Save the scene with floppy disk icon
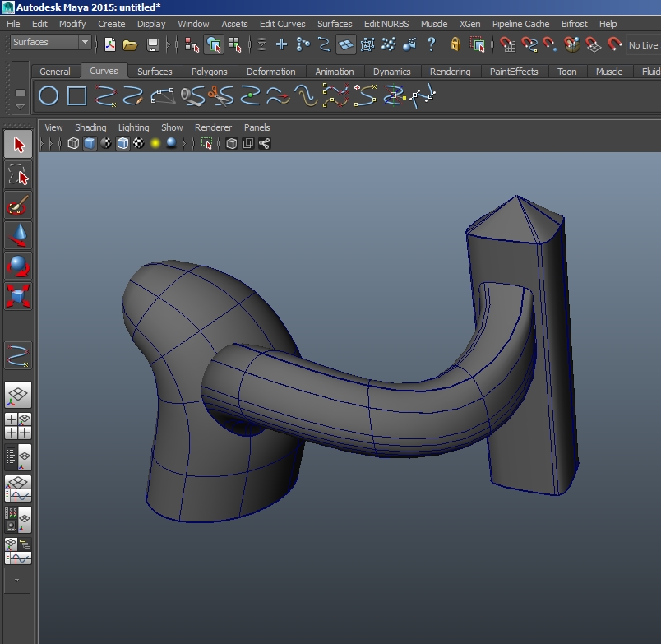Screen dimensions: 661x644 pyautogui.click(x=153, y=44)
